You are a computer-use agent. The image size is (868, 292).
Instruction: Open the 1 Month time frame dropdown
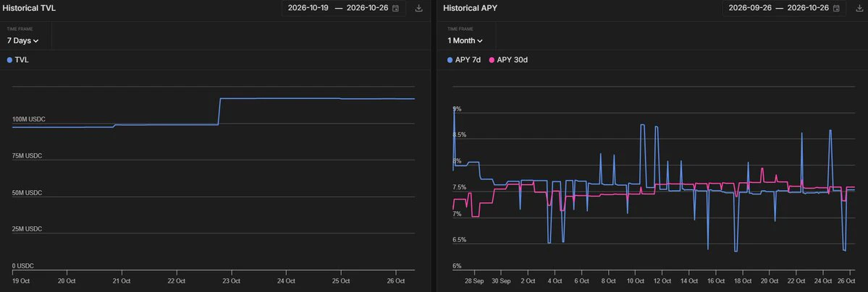[x=465, y=40]
